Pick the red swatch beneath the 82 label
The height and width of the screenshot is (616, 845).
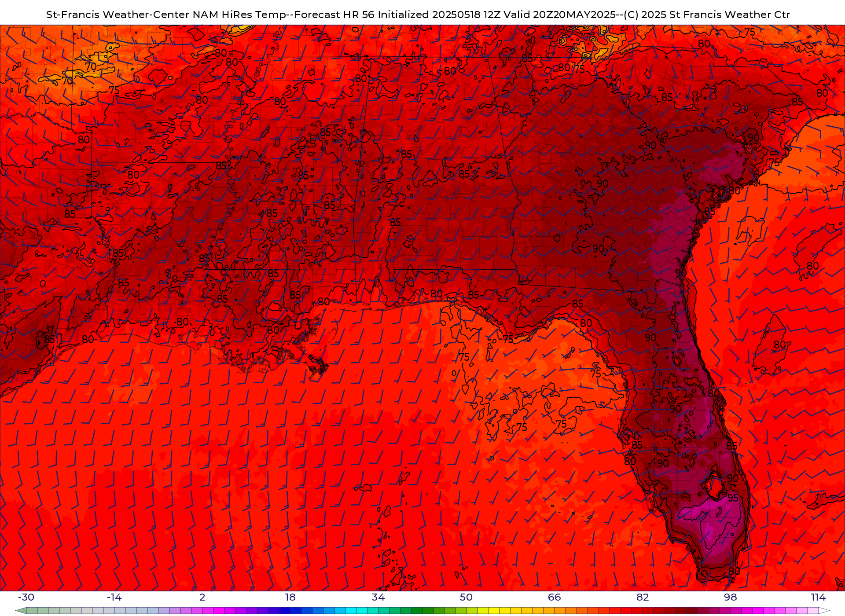point(648,611)
